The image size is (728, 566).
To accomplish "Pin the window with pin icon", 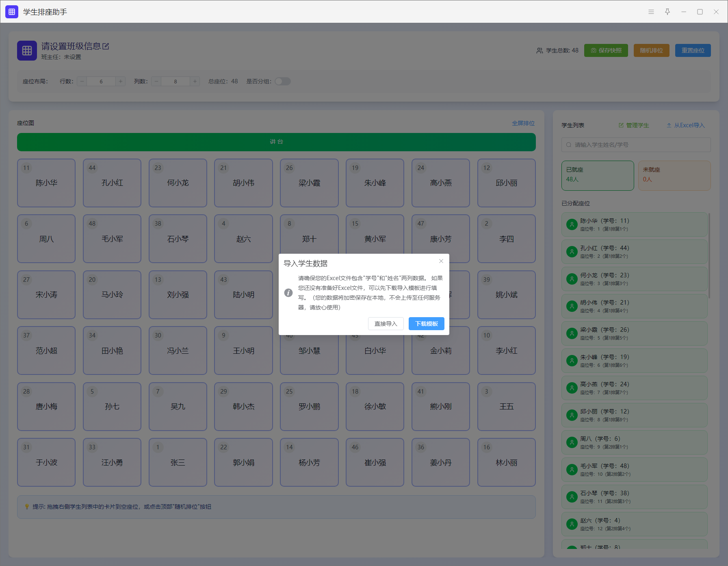I will [x=667, y=12].
